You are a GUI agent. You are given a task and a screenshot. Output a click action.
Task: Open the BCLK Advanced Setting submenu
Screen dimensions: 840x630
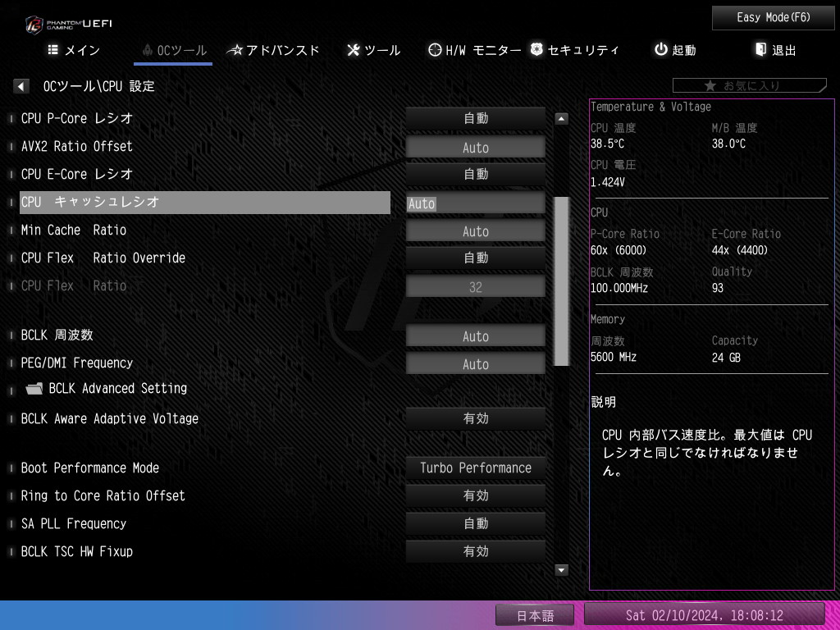coord(118,388)
